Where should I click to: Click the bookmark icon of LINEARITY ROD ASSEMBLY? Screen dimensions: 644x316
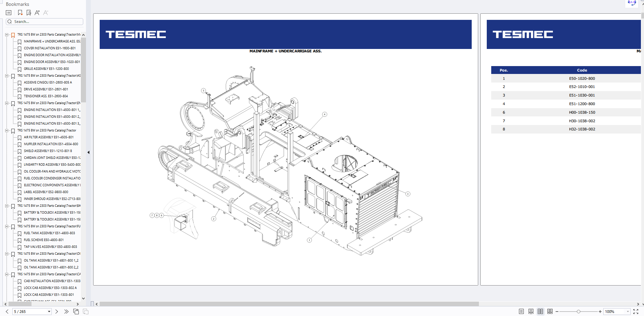tap(20, 165)
